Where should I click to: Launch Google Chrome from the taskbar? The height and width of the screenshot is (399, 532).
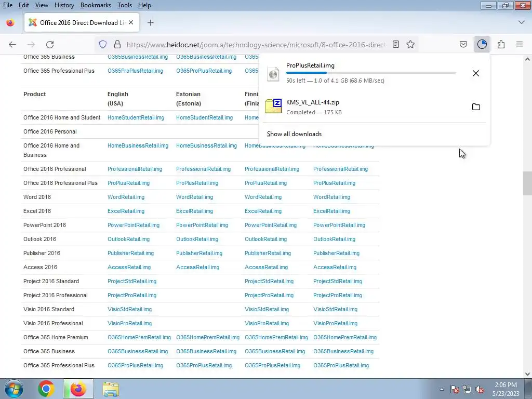(46, 389)
